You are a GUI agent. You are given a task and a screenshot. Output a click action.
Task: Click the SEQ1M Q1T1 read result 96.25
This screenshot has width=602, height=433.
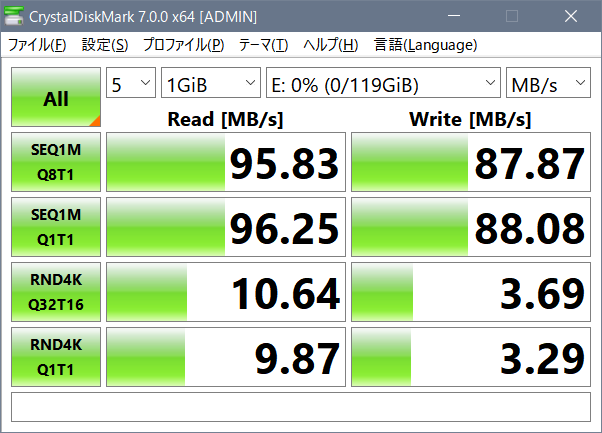(226, 227)
